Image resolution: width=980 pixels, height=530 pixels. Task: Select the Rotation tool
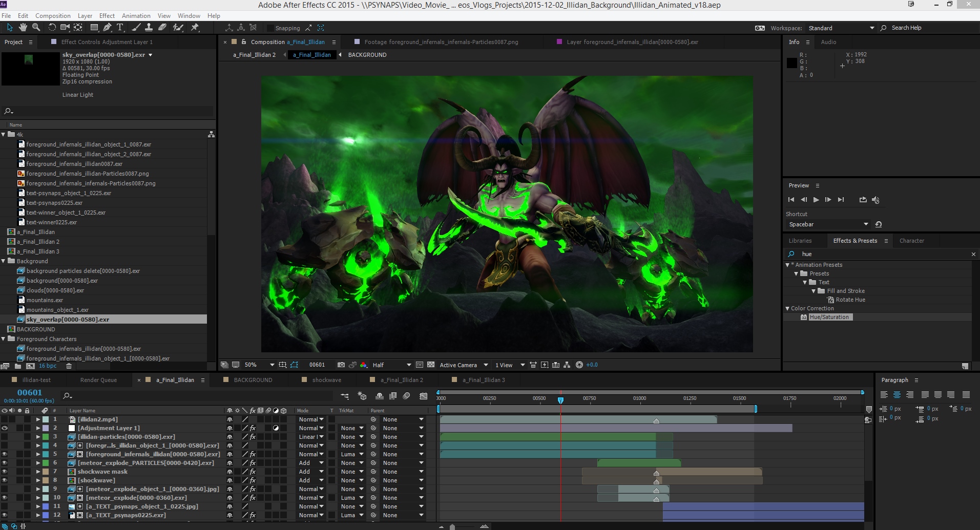[52, 27]
